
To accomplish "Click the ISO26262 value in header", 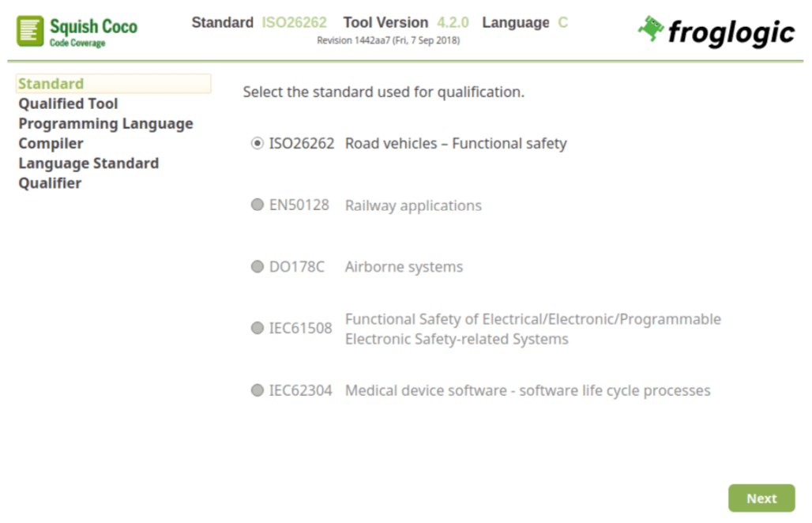I will point(294,23).
